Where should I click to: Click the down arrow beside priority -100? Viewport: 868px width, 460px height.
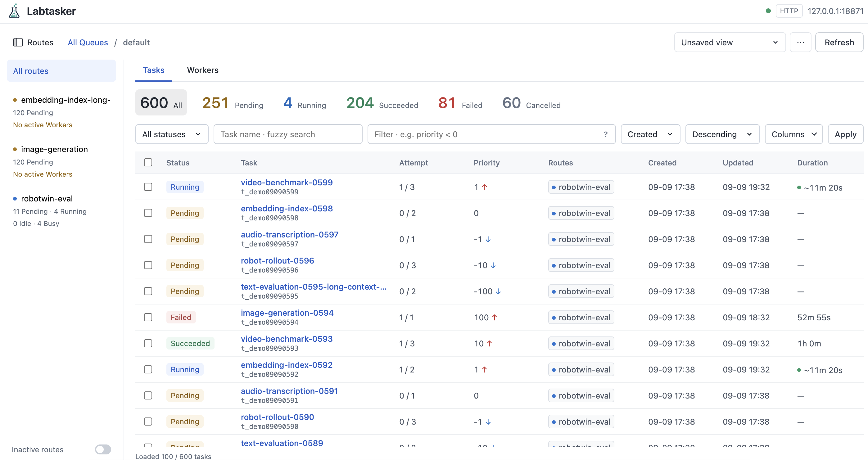coord(498,291)
